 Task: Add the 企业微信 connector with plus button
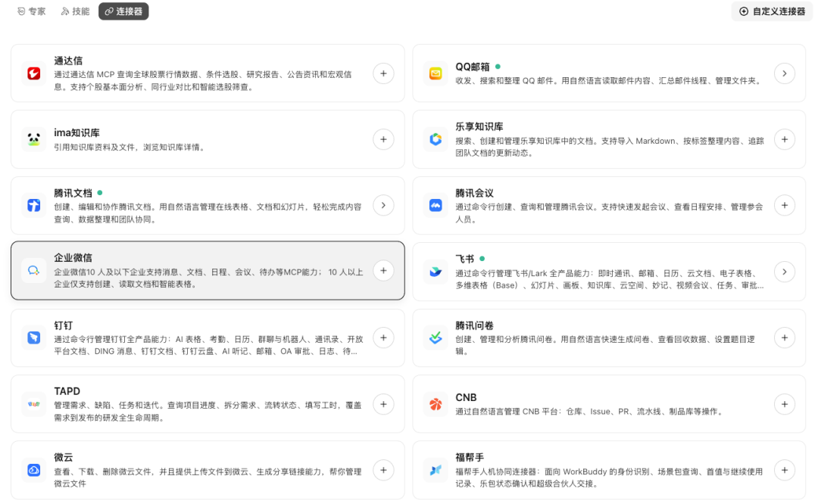point(383,270)
